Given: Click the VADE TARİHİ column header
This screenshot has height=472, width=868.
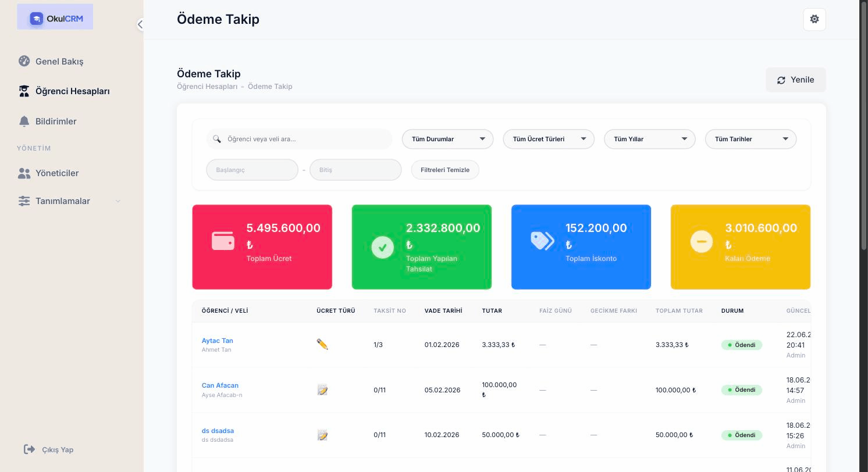Looking at the screenshot, I should tap(443, 311).
